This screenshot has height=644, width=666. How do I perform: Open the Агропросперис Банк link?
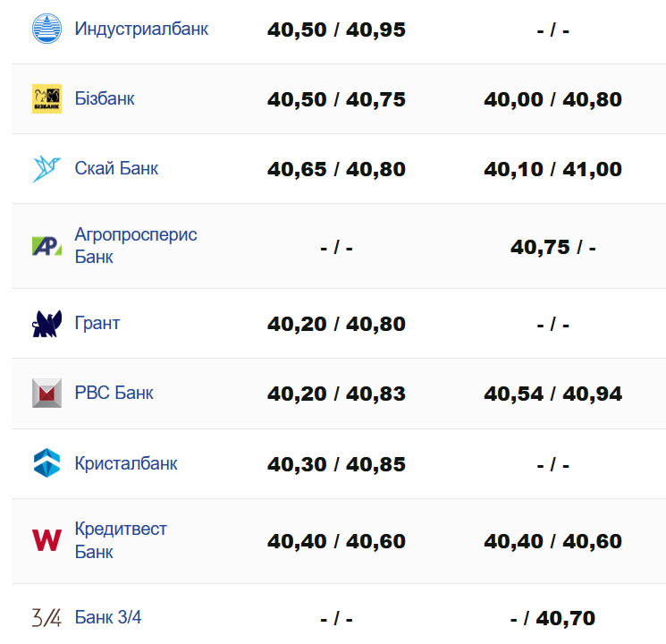point(136,245)
